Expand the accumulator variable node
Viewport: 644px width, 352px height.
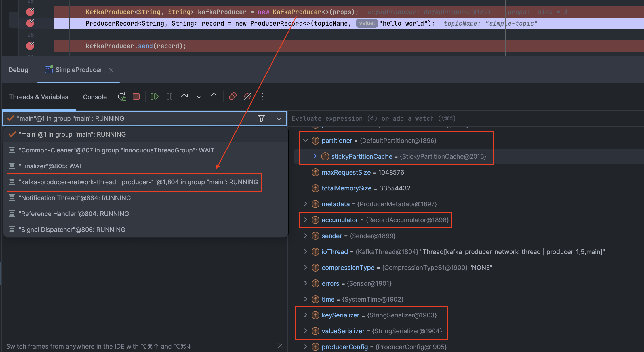(x=306, y=220)
